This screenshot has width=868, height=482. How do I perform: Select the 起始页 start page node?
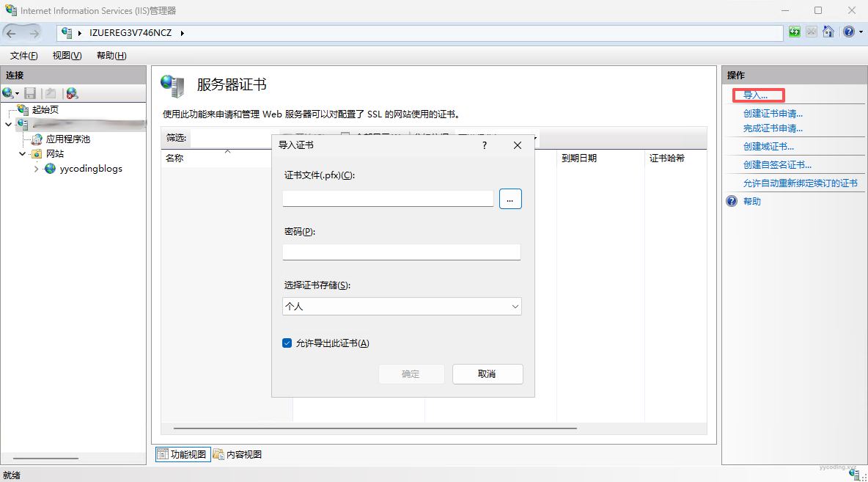coord(44,110)
